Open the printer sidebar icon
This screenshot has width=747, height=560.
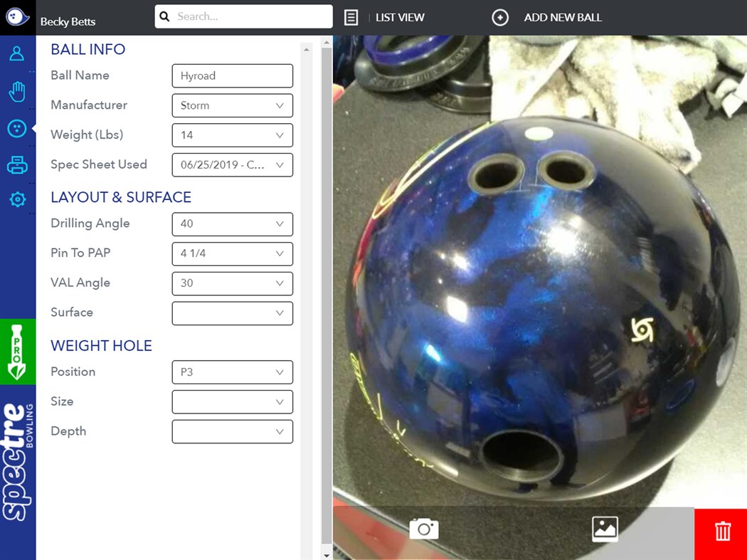[x=17, y=164]
